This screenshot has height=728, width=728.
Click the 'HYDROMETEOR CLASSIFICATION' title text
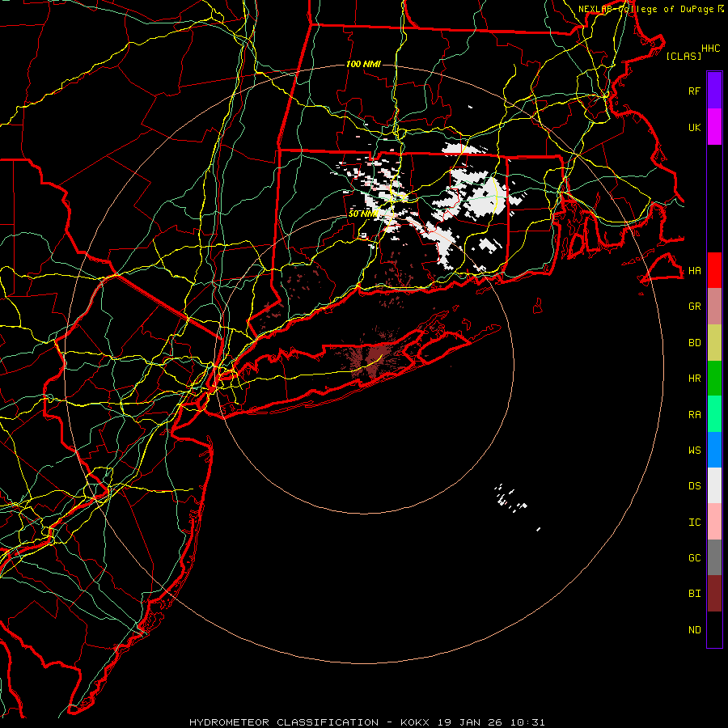pos(284,722)
